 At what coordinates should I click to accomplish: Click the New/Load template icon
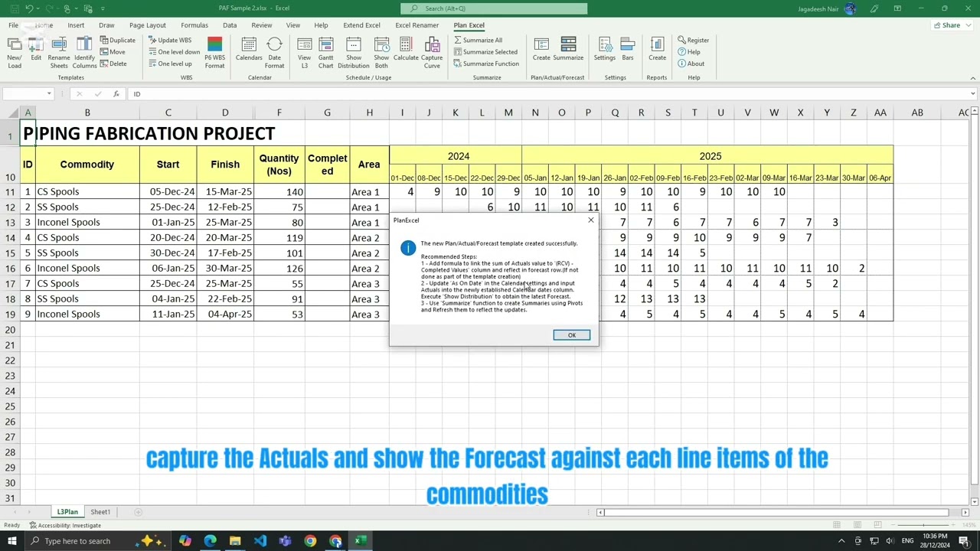(14, 53)
